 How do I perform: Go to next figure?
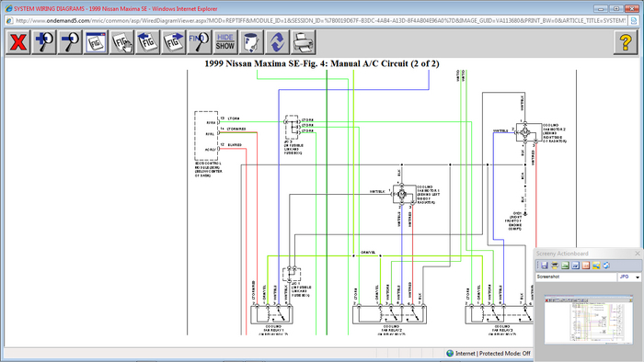(173, 42)
